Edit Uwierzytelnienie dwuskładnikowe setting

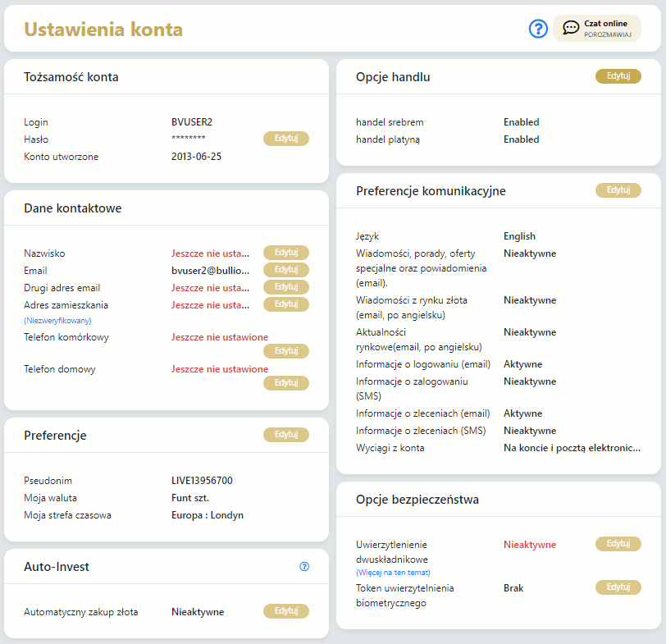point(618,544)
